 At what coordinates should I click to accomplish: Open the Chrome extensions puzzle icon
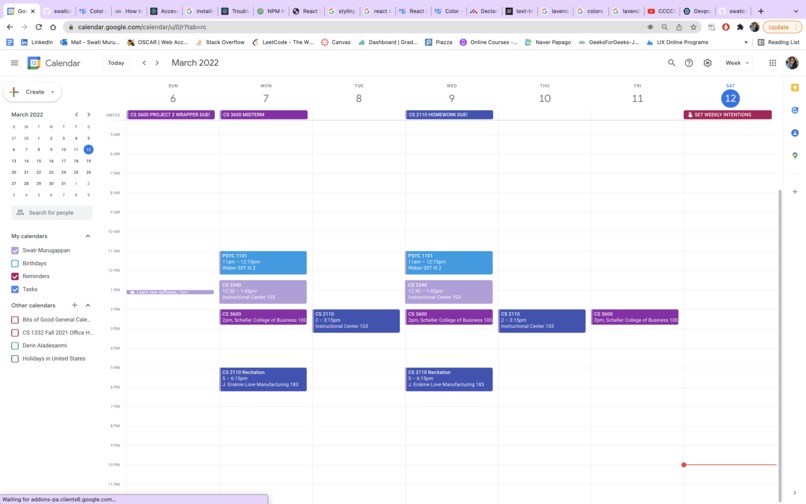tap(740, 27)
